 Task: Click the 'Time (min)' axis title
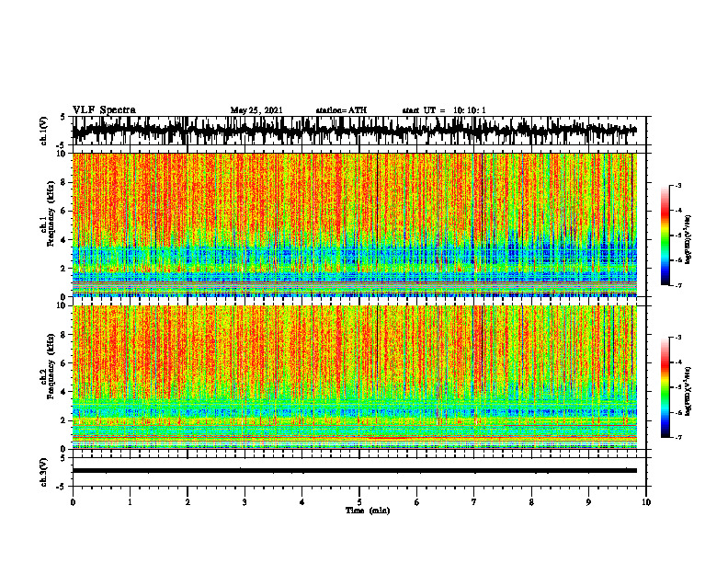[368, 511]
